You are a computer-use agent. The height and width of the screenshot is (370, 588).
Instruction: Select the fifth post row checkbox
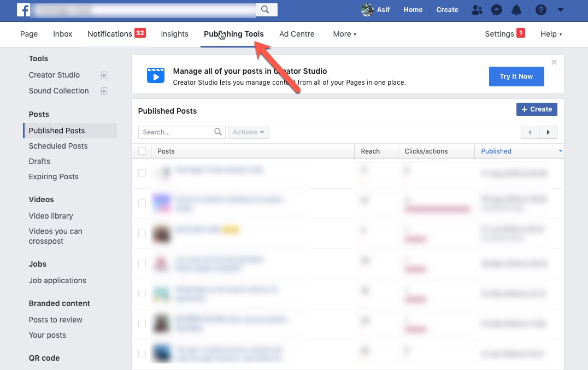coord(142,293)
